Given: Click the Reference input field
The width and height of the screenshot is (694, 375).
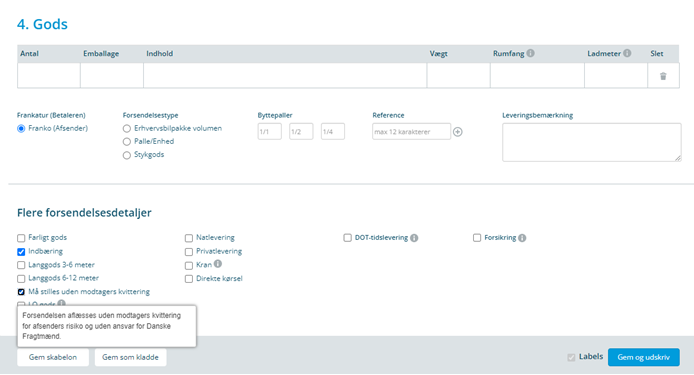Looking at the screenshot, I should pos(411,131).
